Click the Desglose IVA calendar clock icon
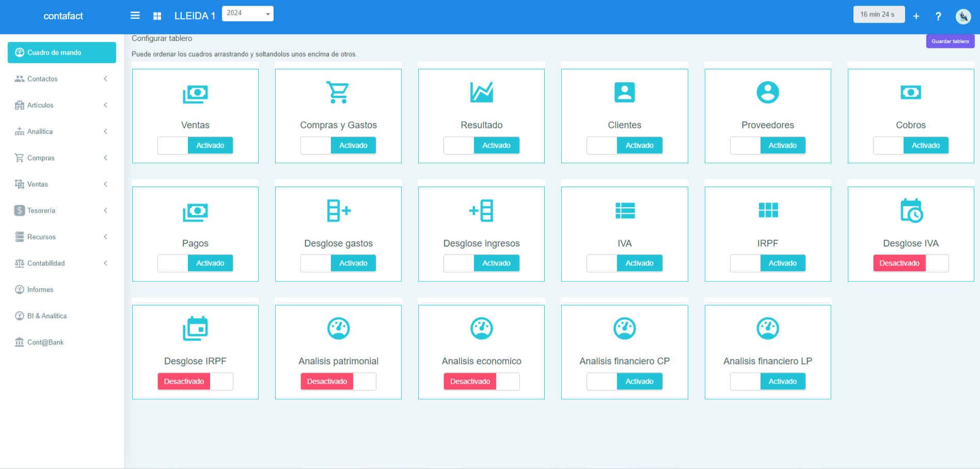Viewport: 980px width, 469px height. (x=911, y=211)
